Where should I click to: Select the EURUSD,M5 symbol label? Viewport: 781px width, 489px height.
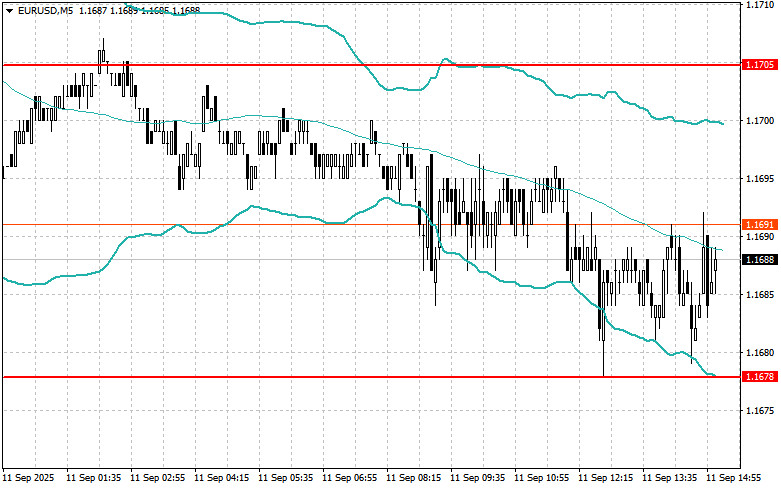[45, 10]
